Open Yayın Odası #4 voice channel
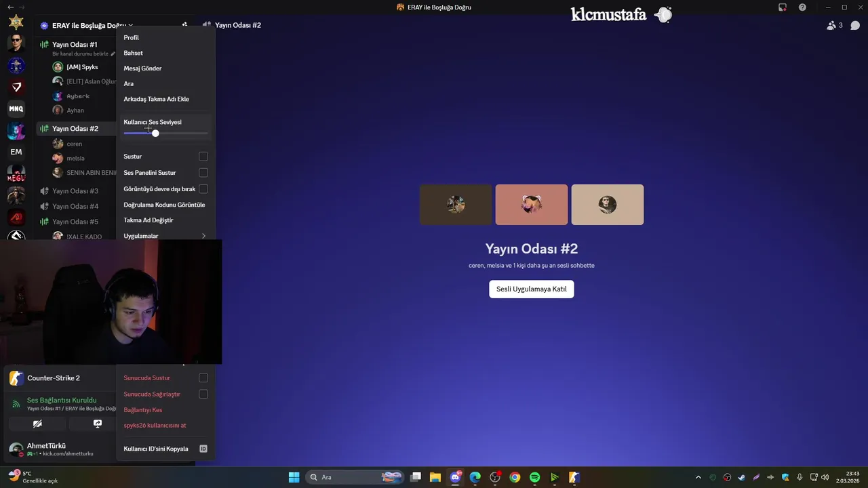Viewport: 868px width, 488px height. (76, 206)
